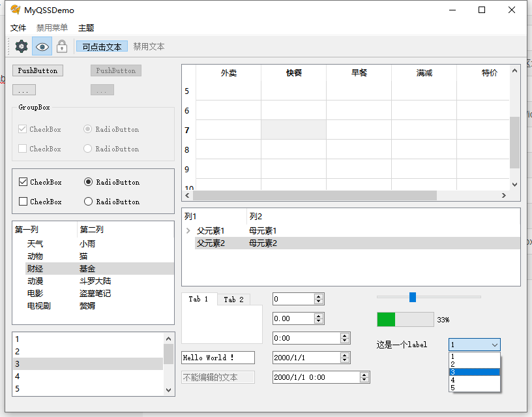Click the MyQSSDemo title bar icon
The height and width of the screenshot is (417, 532).
pos(14,10)
